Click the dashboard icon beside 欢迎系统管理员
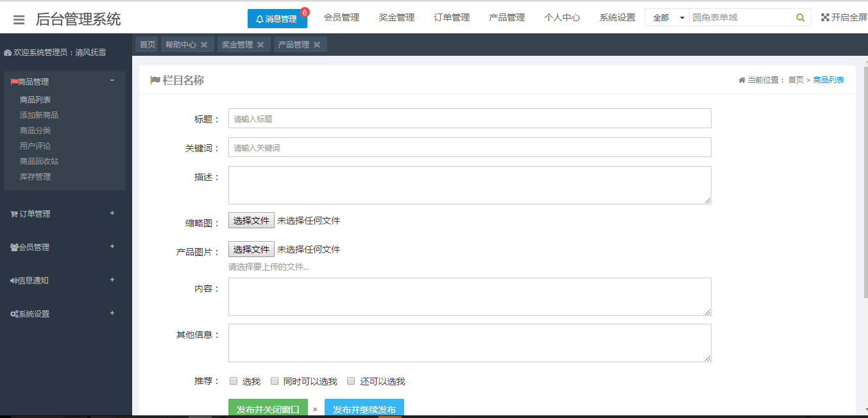The image size is (868, 418). (x=8, y=53)
